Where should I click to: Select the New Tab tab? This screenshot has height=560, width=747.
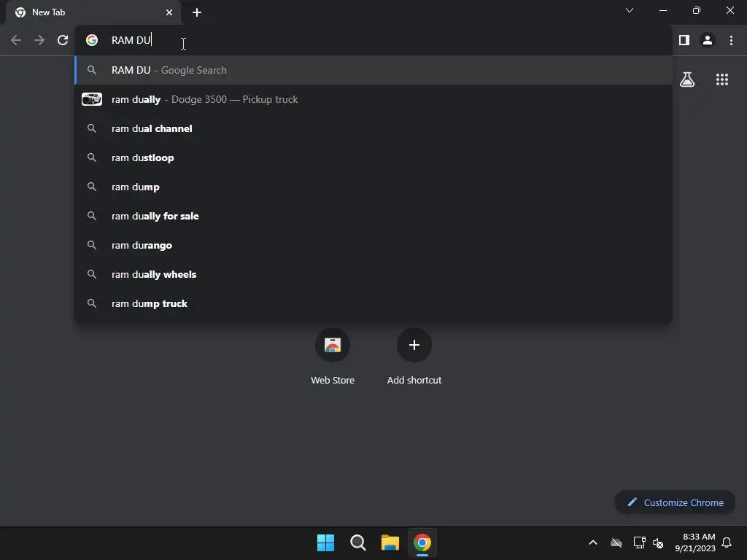pyautogui.click(x=93, y=12)
